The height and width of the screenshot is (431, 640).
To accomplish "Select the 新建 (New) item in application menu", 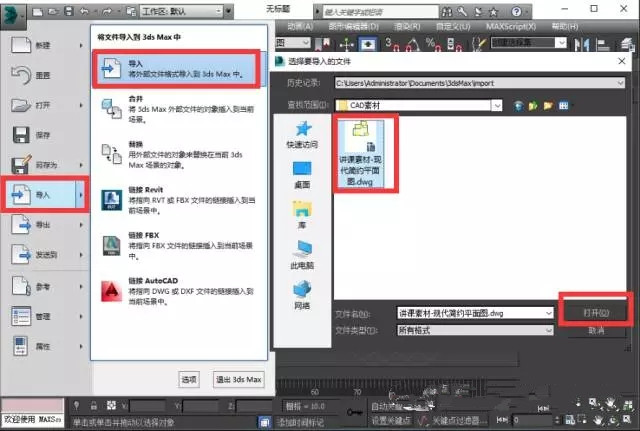I will [46, 45].
